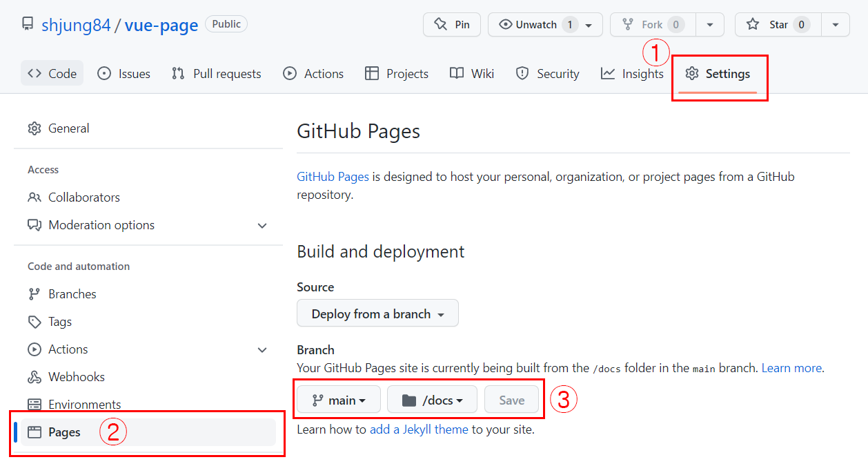The width and height of the screenshot is (868, 464).
Task: Open the add a Jekyll theme link
Action: [419, 429]
